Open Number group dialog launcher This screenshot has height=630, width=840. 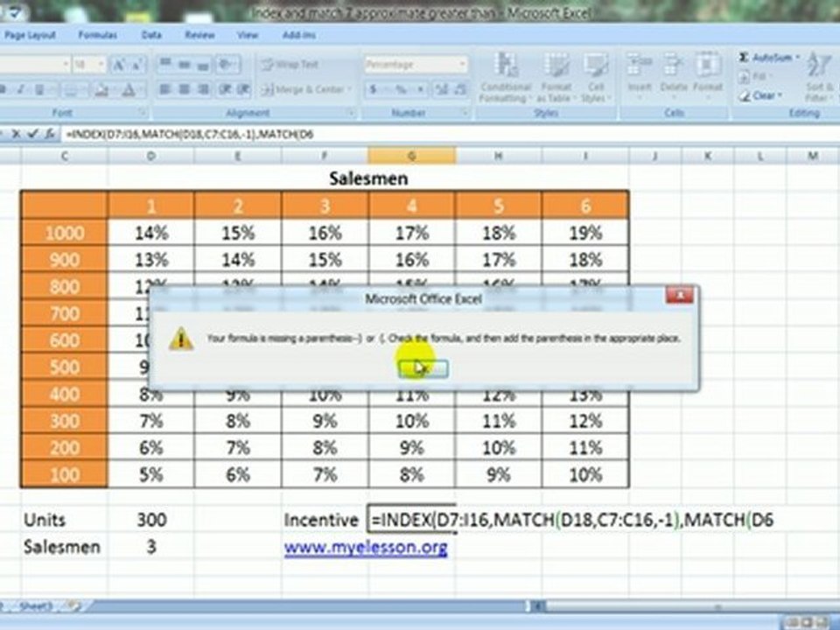464,113
